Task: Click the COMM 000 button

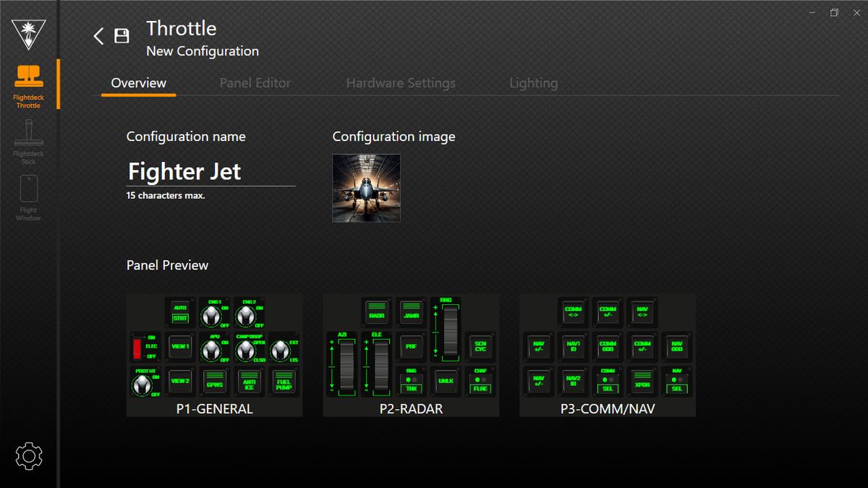Action: [608, 347]
